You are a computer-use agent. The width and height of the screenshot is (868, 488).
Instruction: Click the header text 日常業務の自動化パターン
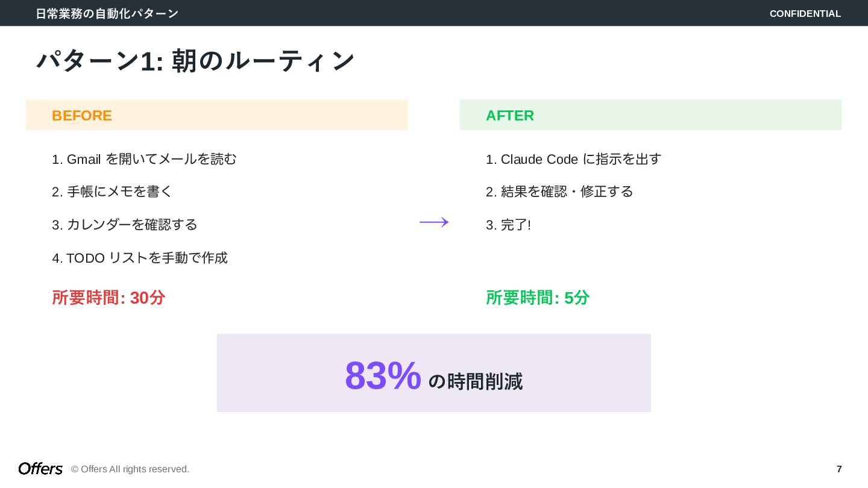(107, 13)
